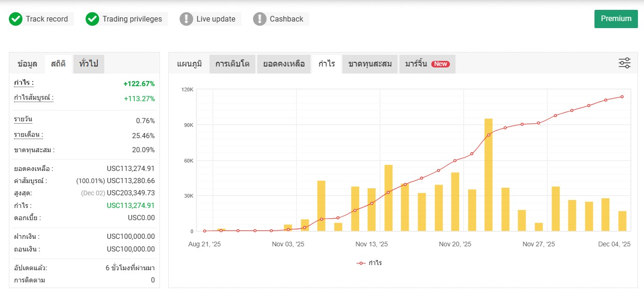Select the สถิติ tab
Viewport: 644px width, 296px height.
[x=58, y=64]
